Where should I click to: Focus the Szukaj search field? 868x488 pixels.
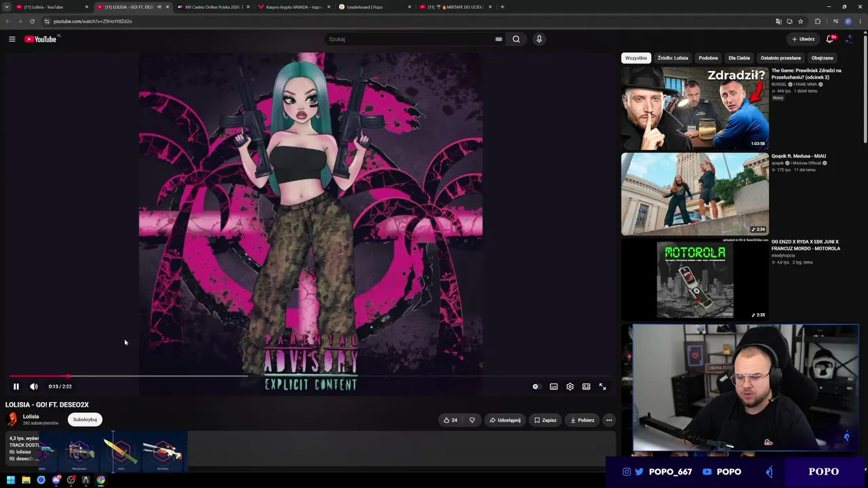pyautogui.click(x=410, y=39)
